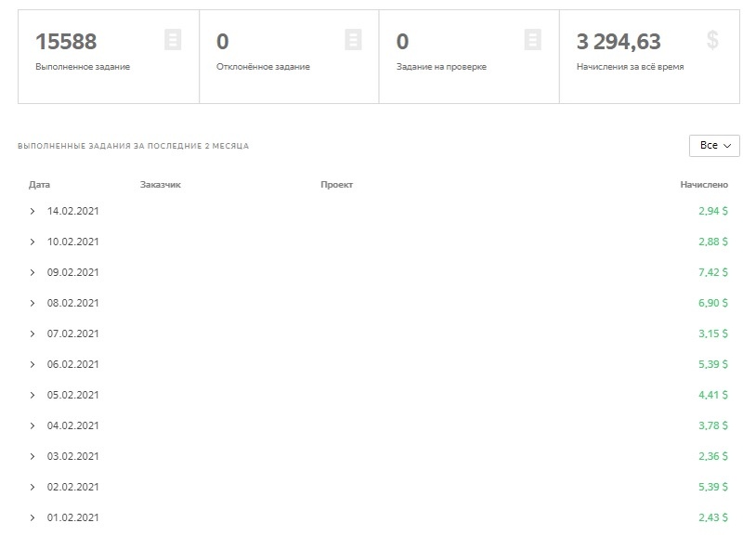Click the 2,88 $ amount
756x536 pixels.
[713, 242]
